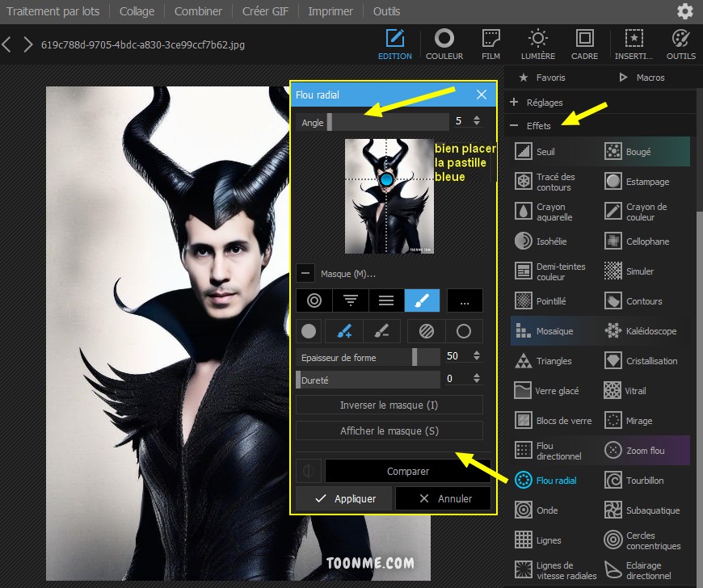Select the erase-brush (brush minus) tool

(381, 331)
